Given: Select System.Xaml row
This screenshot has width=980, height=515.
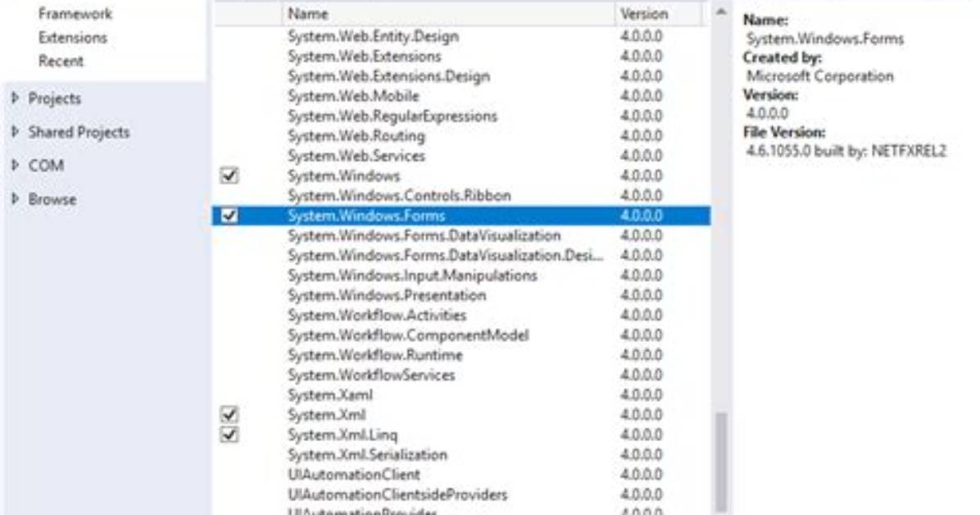Looking at the screenshot, I should [x=461, y=395].
